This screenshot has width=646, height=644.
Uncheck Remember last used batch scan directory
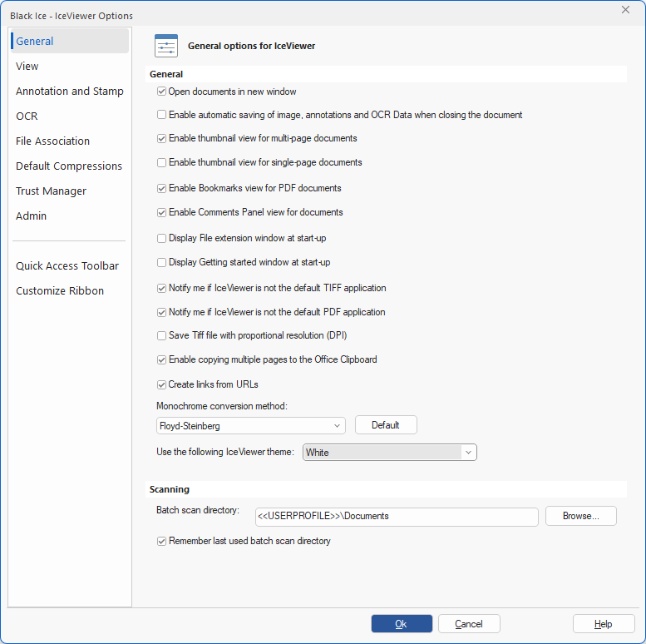click(x=162, y=541)
